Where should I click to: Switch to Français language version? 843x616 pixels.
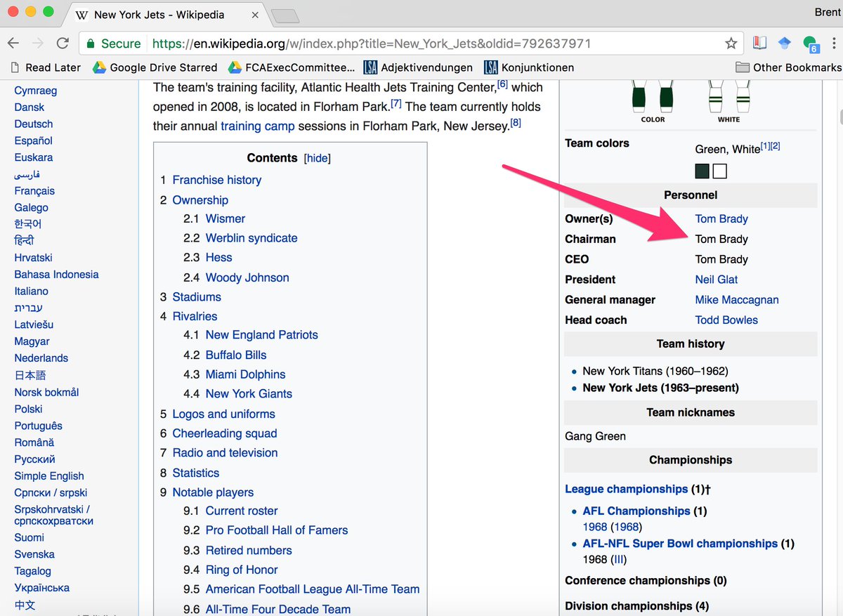[x=34, y=191]
